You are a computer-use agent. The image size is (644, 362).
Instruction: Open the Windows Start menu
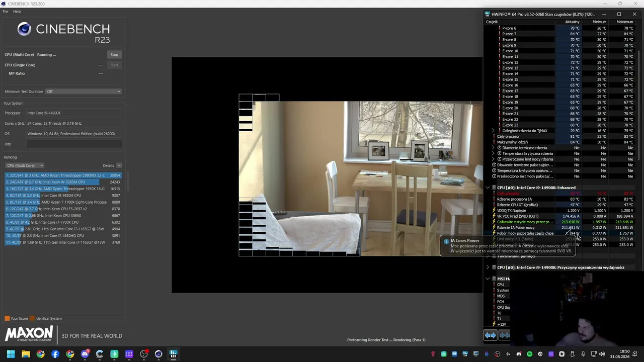pyautogui.click(x=11, y=354)
